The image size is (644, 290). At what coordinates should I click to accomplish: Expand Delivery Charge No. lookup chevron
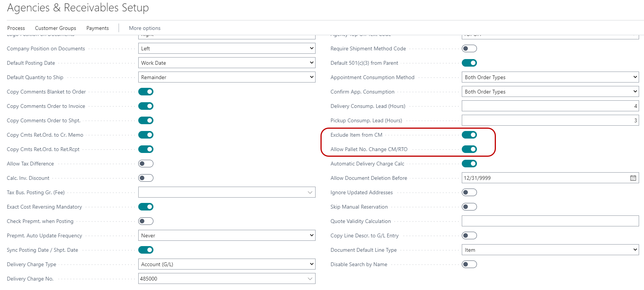[310, 279]
